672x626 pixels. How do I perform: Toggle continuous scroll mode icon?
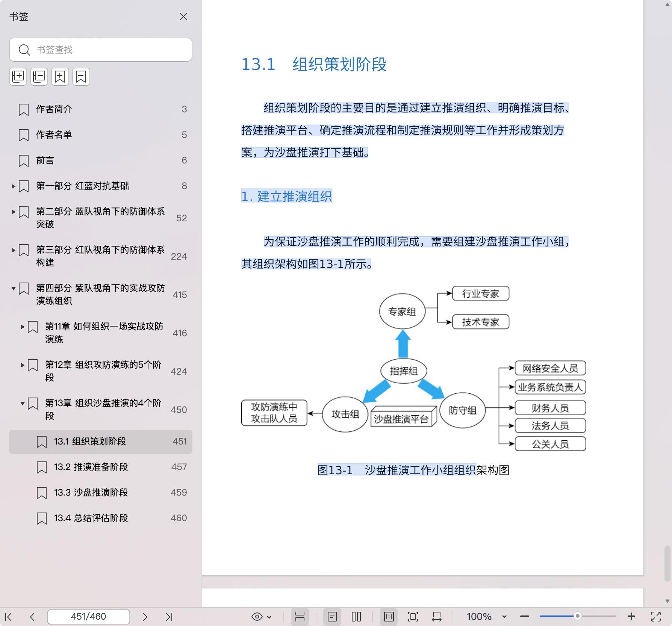point(300,617)
